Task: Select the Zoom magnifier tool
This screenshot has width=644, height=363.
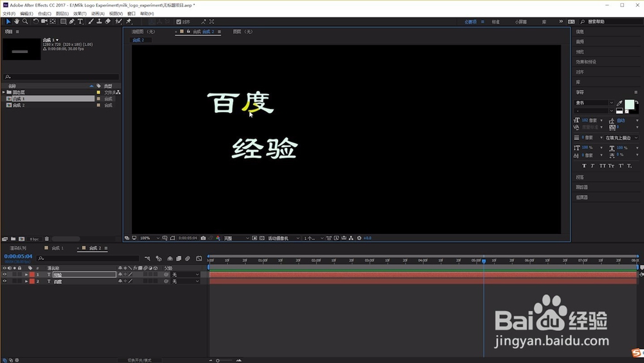Action: 25,21
